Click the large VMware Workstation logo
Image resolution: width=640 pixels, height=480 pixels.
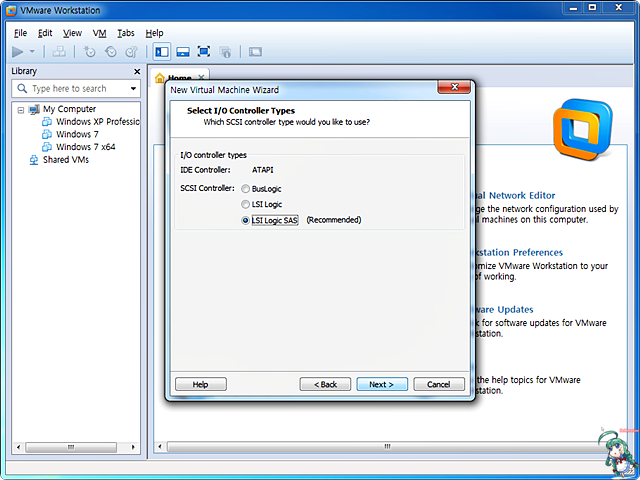(583, 129)
